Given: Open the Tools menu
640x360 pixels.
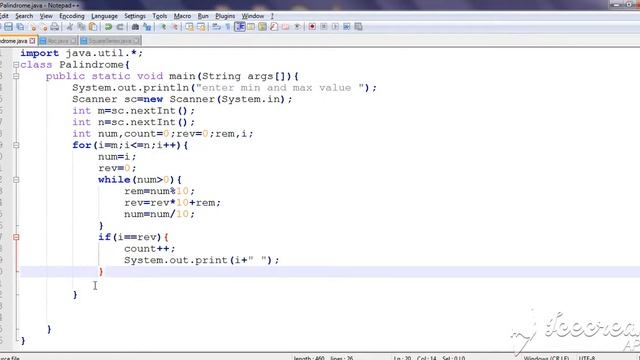Looking at the screenshot, I should click(x=160, y=16).
